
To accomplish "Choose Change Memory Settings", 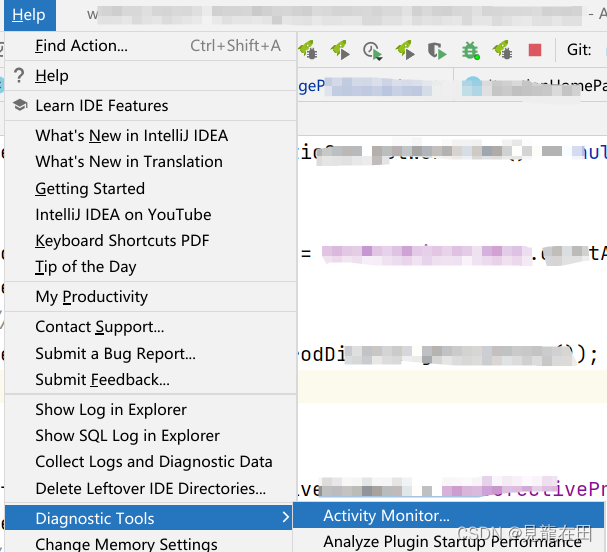I will tap(149, 543).
